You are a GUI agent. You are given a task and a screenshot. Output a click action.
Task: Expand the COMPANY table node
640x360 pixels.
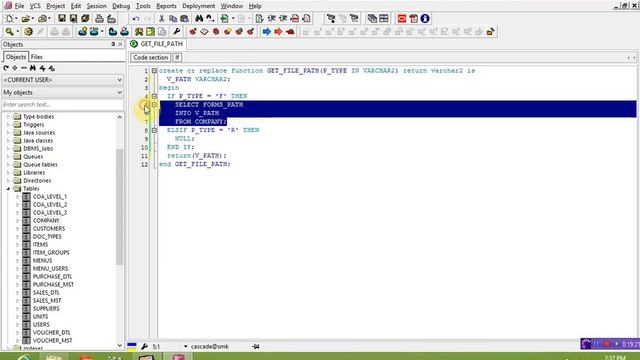click(18, 220)
